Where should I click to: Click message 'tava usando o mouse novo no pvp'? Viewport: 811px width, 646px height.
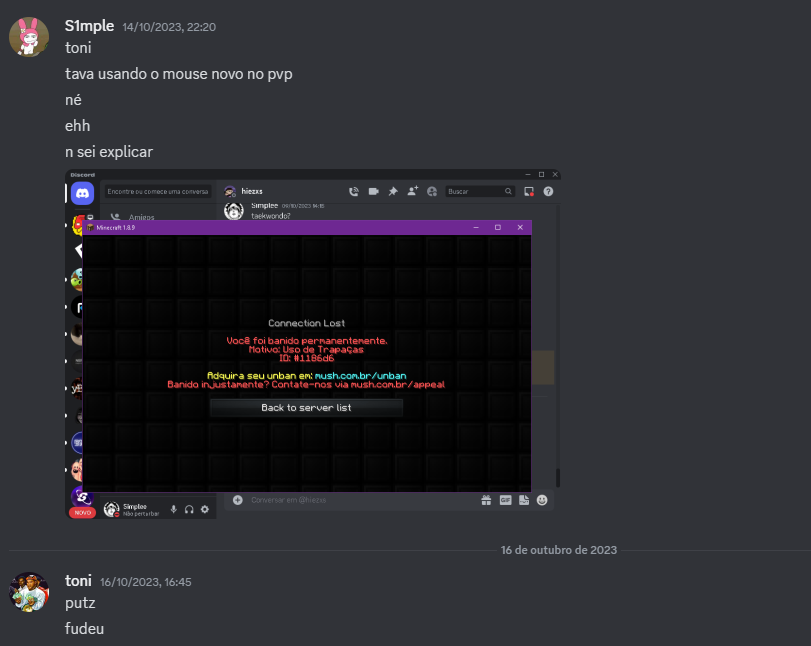point(179,74)
